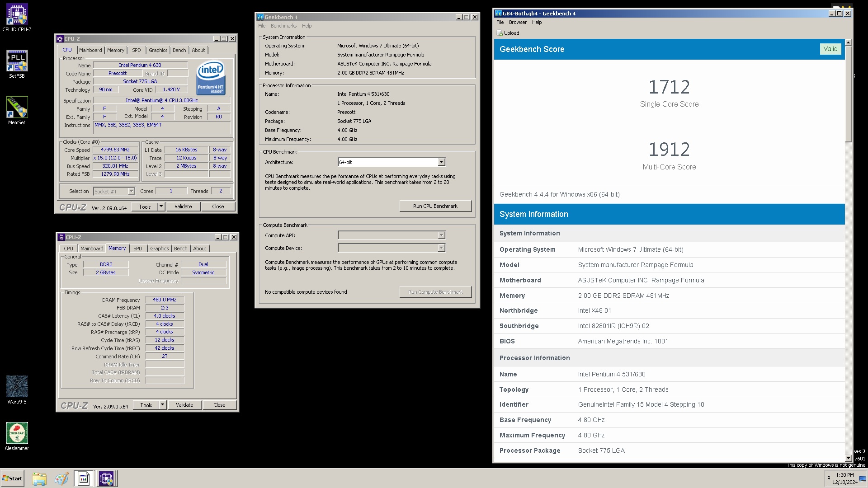Switch to Memory tab in upper CPU-Z
Screen dimensions: 868x488
116,50
